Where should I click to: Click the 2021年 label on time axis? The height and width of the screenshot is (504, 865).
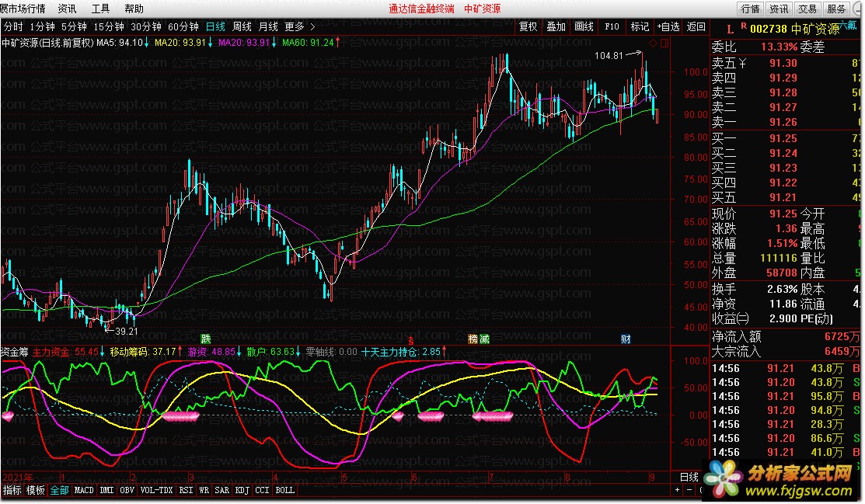pyautogui.click(x=18, y=477)
